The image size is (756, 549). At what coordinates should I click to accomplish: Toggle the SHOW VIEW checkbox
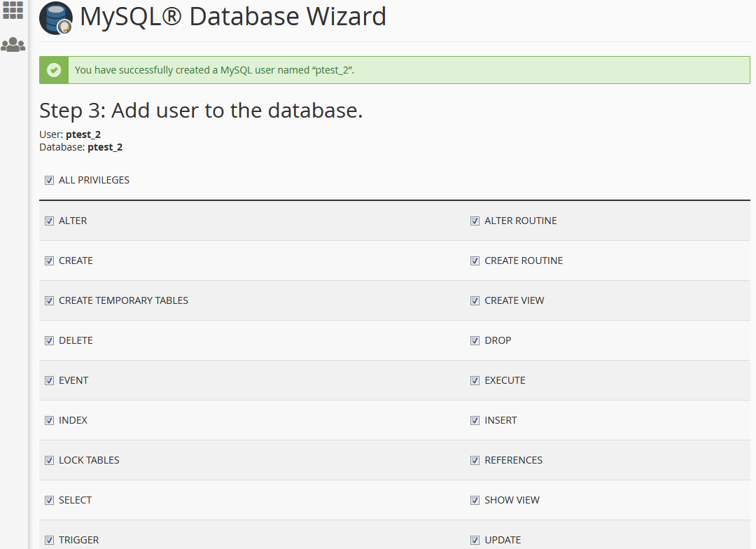[x=475, y=500]
